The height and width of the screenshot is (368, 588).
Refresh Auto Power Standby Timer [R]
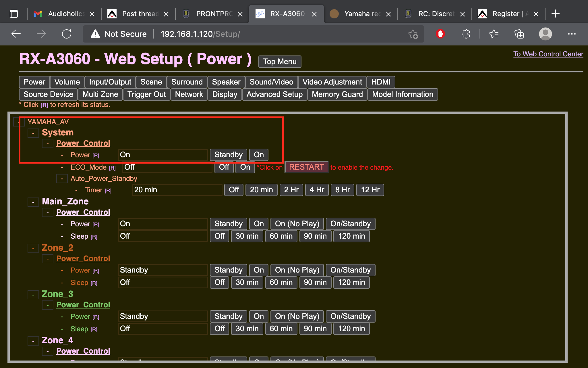coord(108,191)
